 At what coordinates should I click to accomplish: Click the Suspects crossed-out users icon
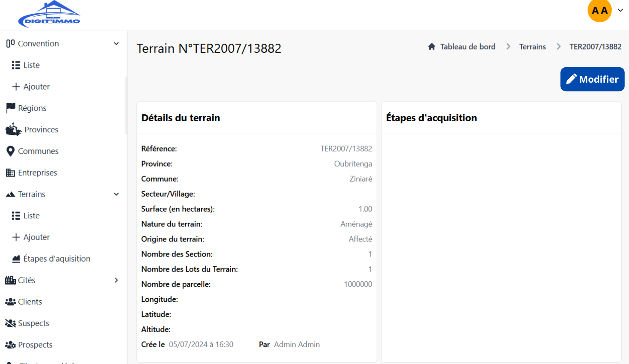click(x=11, y=323)
